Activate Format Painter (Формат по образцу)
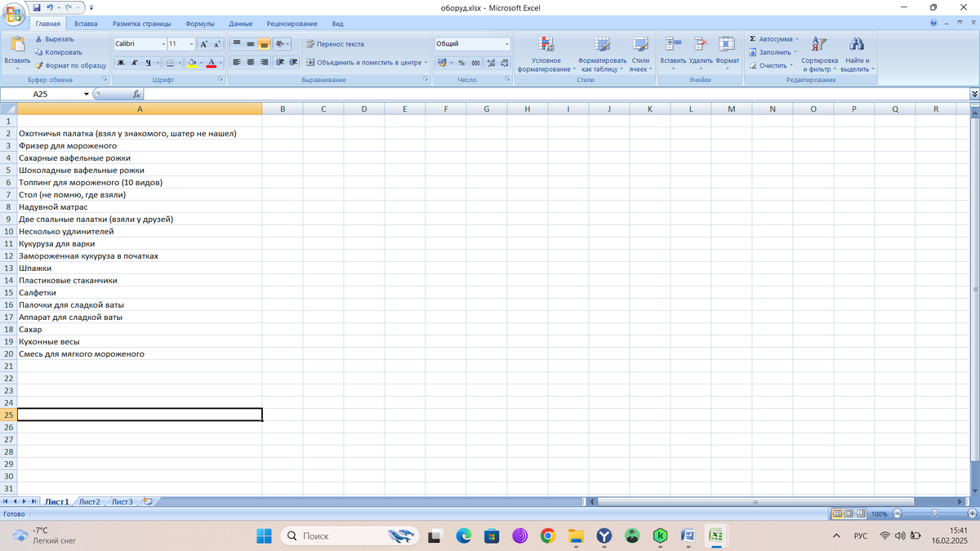This screenshot has height=551, width=980. [70, 65]
